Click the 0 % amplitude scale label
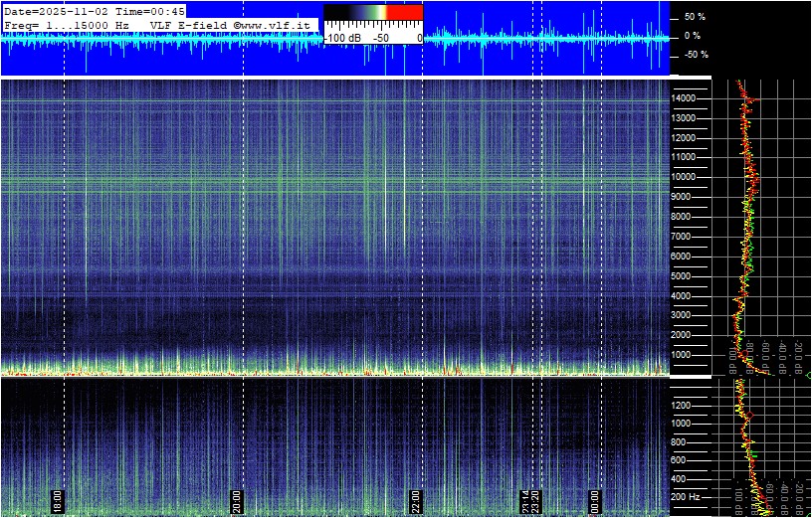Image resolution: width=812 pixels, height=518 pixels. (694, 36)
